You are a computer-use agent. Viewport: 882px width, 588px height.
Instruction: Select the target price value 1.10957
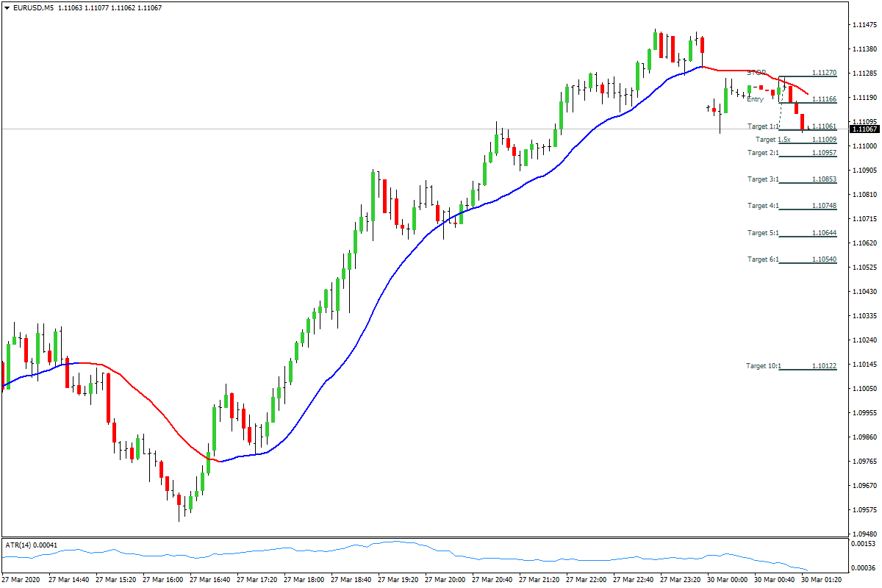tap(824, 153)
